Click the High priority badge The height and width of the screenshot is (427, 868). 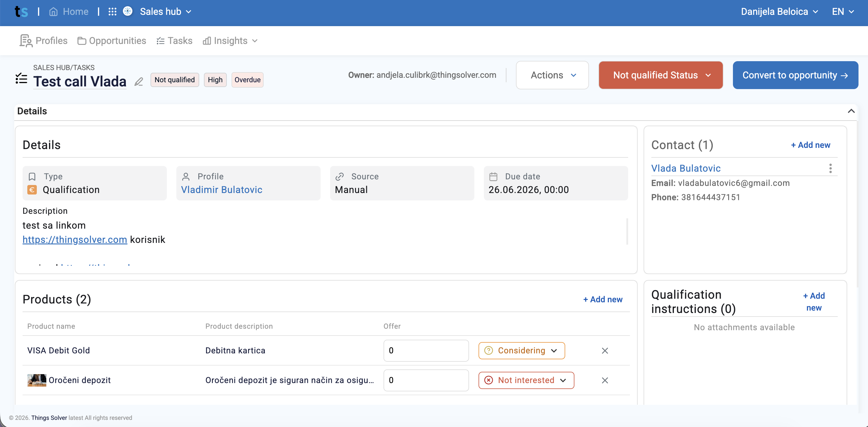215,80
